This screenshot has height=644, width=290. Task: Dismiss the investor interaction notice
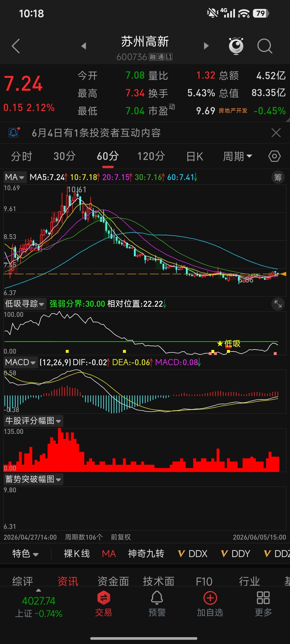(x=276, y=133)
